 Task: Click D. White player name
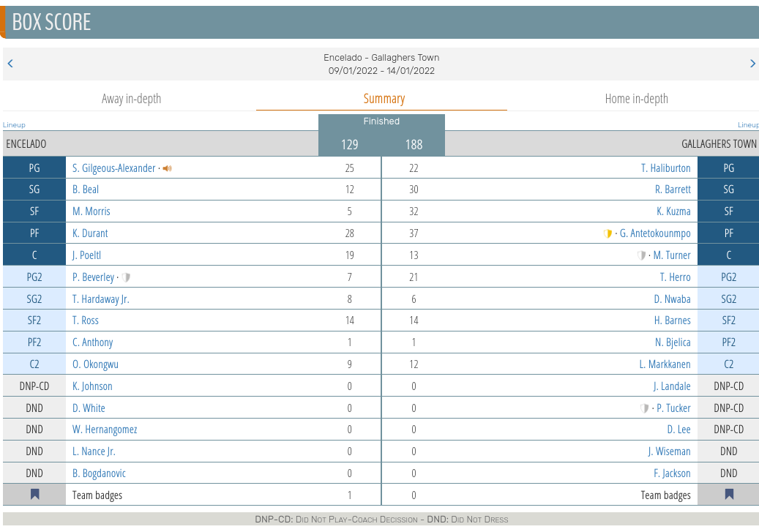click(x=89, y=408)
